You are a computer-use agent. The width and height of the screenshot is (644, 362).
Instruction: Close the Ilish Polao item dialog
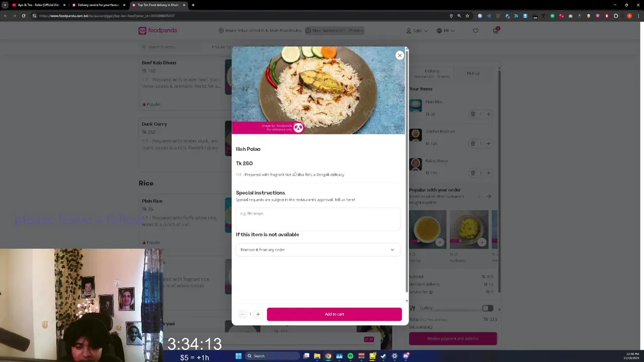[x=399, y=55]
